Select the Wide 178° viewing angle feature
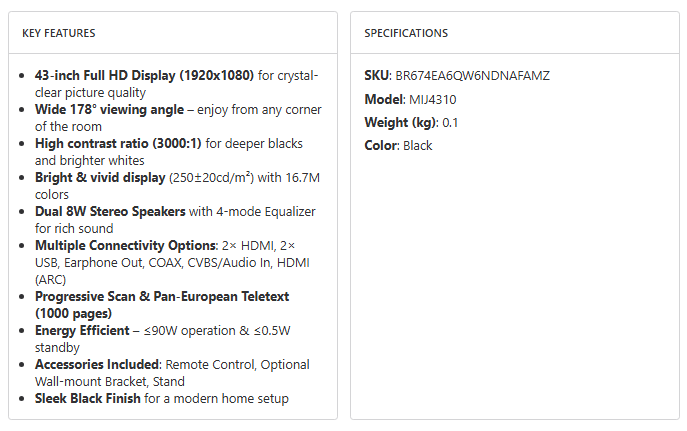 point(109,109)
